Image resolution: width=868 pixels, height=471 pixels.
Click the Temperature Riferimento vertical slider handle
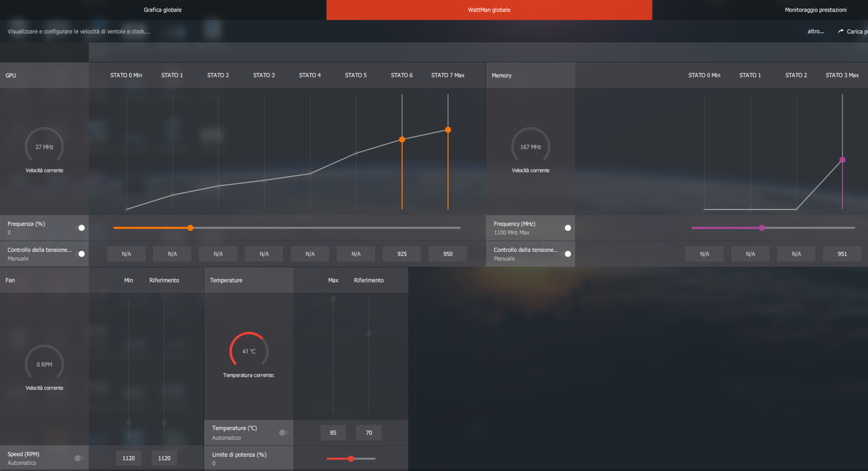coord(369,333)
